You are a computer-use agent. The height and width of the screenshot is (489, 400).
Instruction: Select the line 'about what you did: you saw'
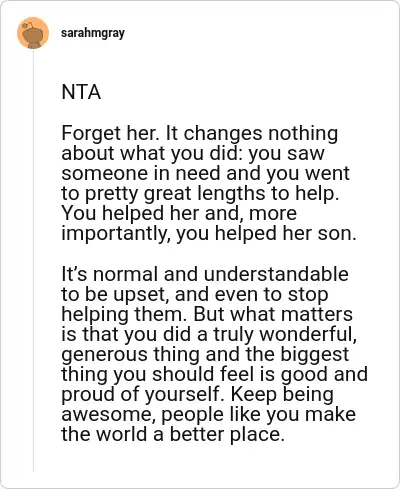coord(193,153)
